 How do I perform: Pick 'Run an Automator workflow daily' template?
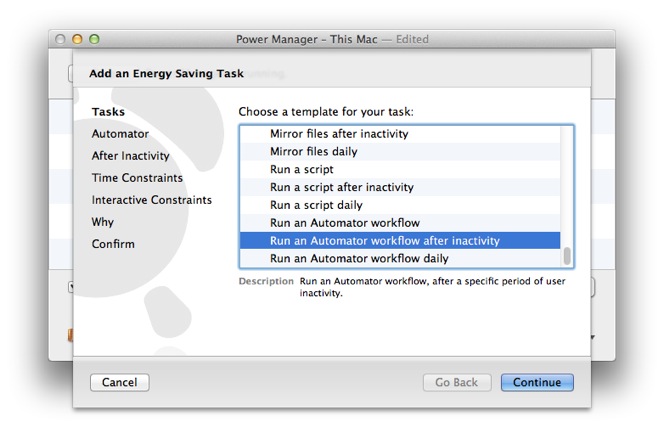coord(400,258)
